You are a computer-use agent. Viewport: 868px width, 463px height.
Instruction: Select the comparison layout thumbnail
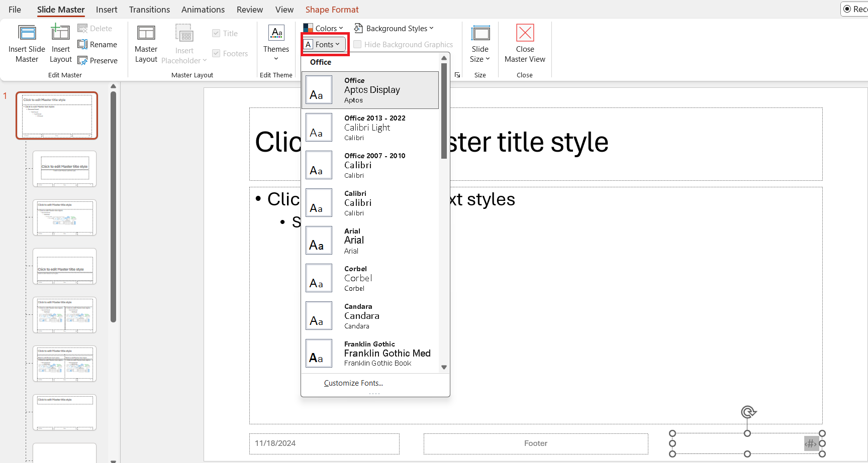pyautogui.click(x=64, y=364)
